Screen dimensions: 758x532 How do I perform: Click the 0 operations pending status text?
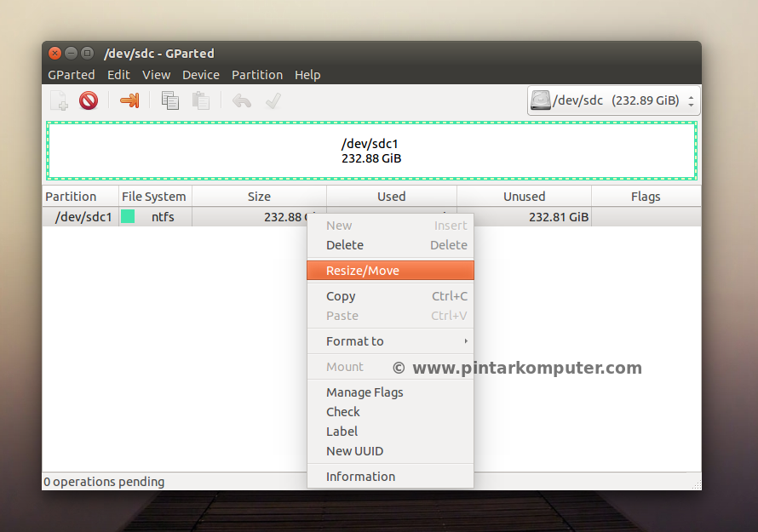[104, 482]
